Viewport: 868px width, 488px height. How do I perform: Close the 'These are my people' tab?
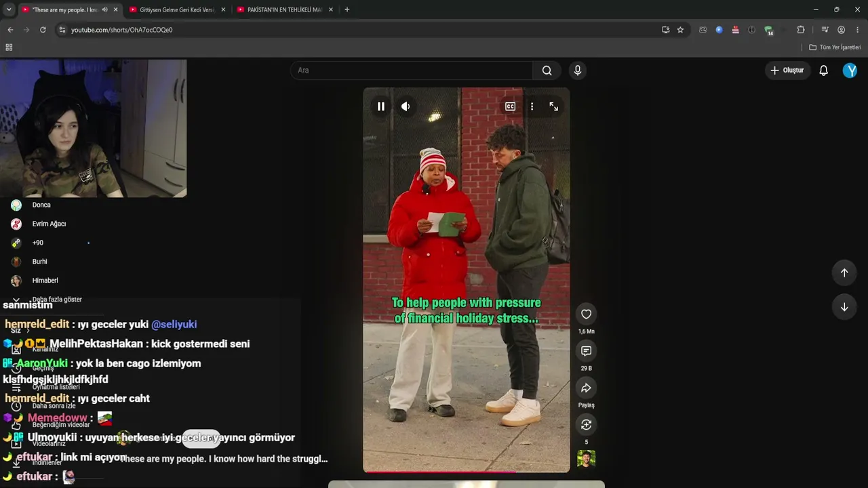(116, 9)
